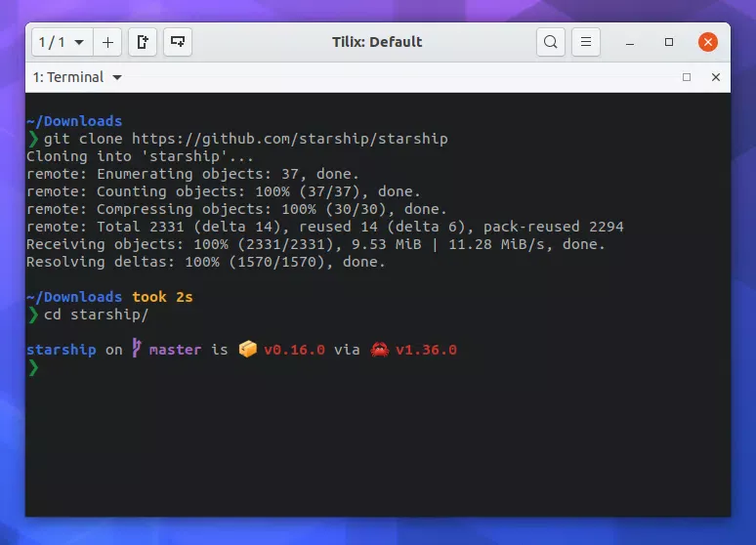Open the find-in-terminal search icon
This screenshot has width=756, height=545.
(x=551, y=42)
